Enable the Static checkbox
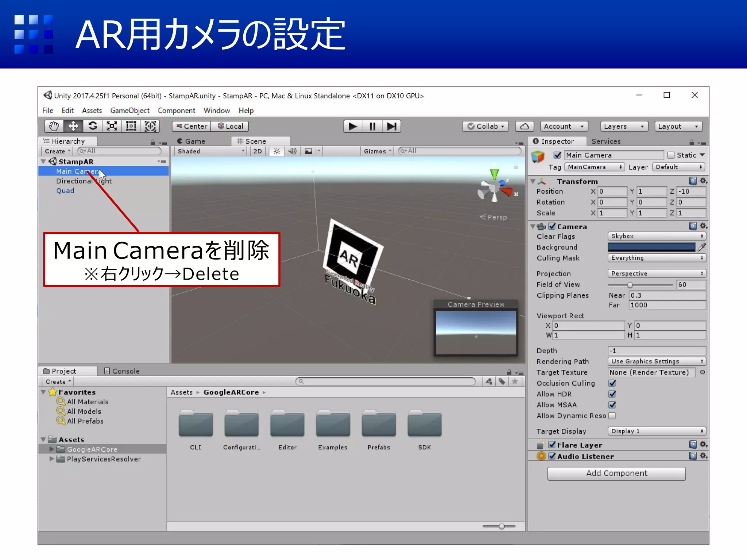This screenshot has width=747, height=560. click(671, 155)
